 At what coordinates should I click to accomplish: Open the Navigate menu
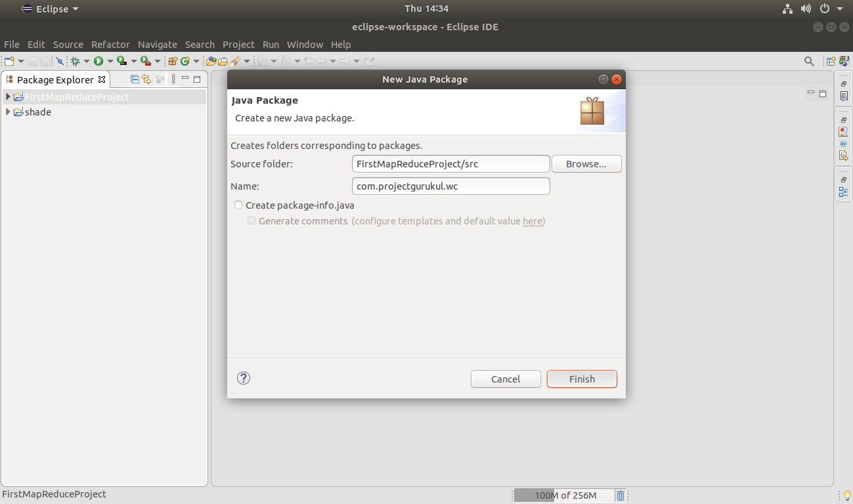click(158, 45)
